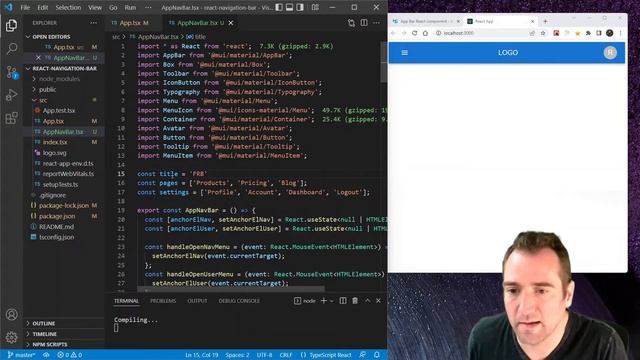
Task: Change Spaces: 2 indentation setting
Action: click(237, 355)
